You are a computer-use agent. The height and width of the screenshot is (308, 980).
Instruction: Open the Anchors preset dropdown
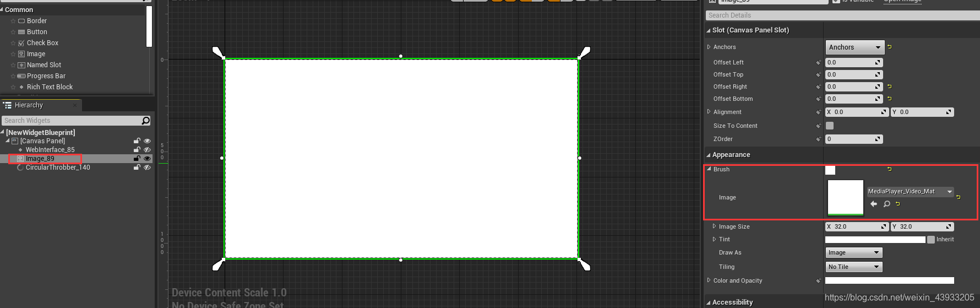(854, 47)
